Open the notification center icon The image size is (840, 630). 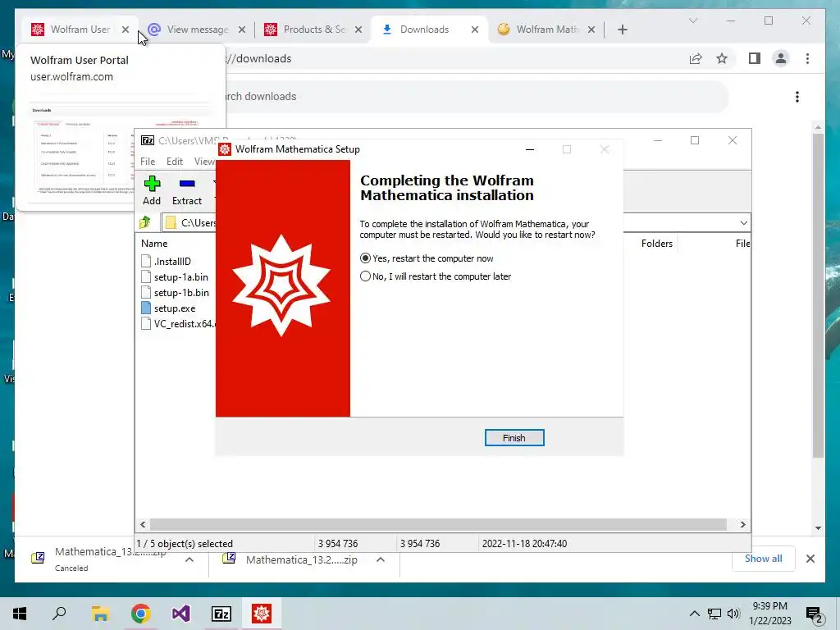click(815, 614)
